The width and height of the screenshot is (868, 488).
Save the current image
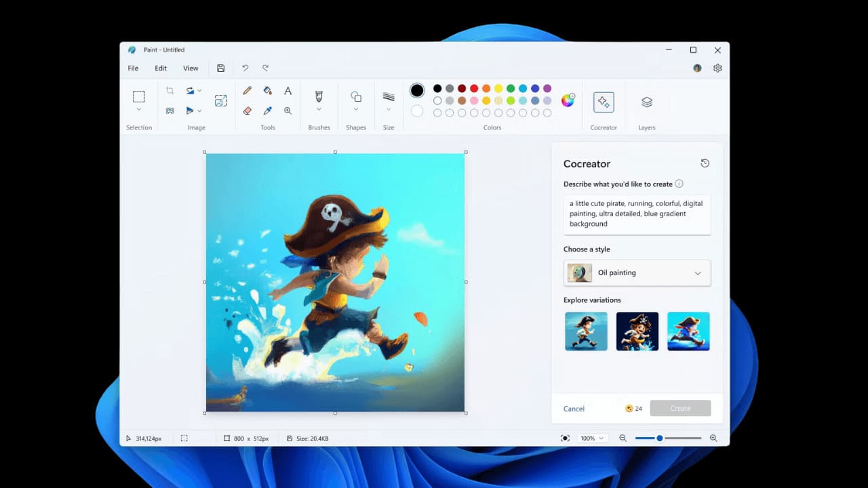pyautogui.click(x=220, y=68)
